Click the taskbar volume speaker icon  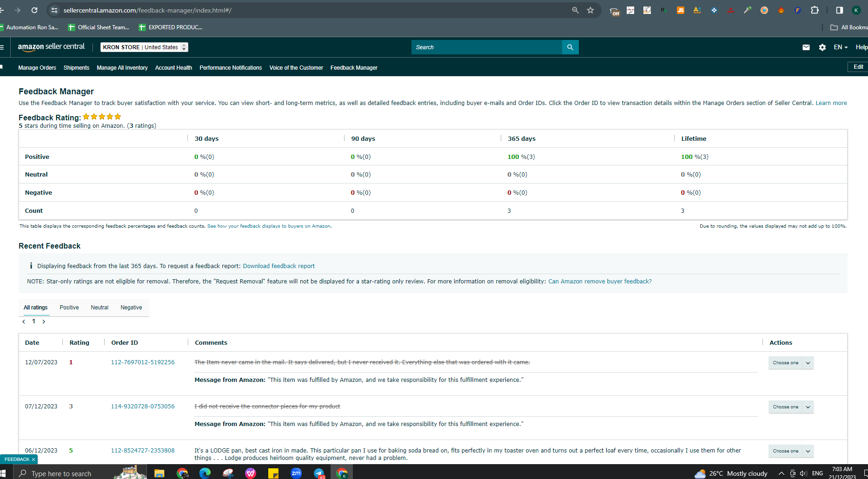[x=804, y=473]
